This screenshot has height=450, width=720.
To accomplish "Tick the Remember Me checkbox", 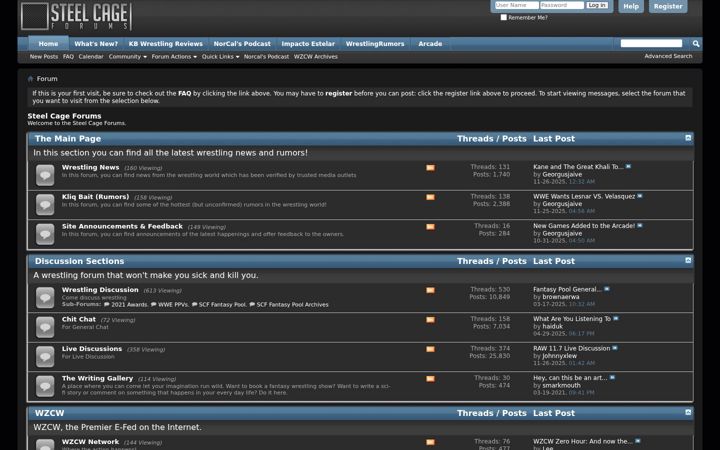I will tap(504, 17).
